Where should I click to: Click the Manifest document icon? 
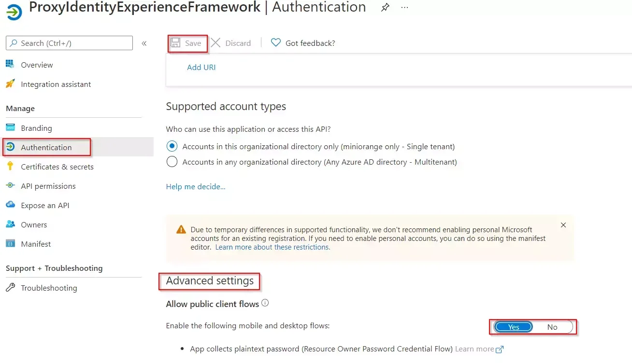(x=10, y=243)
